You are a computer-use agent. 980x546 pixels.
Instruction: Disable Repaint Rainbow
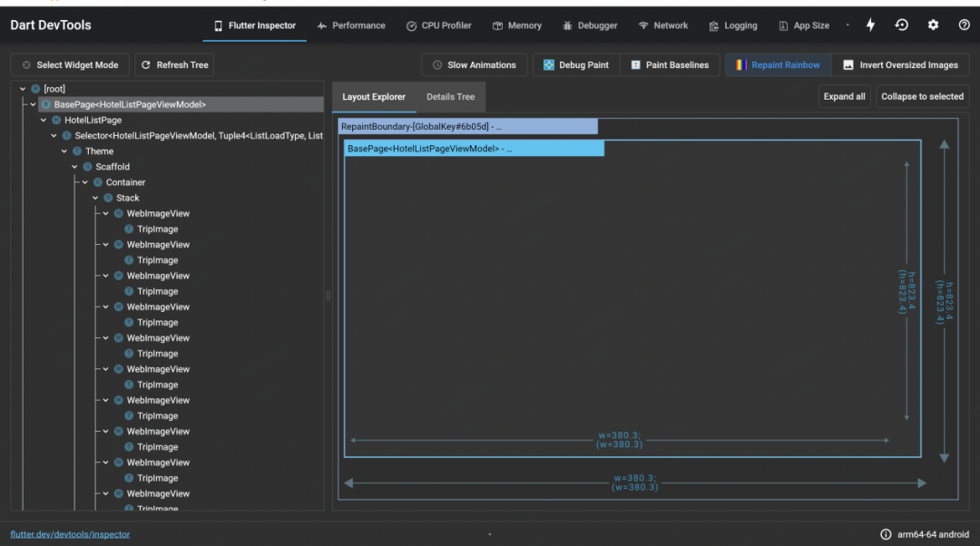(x=779, y=65)
